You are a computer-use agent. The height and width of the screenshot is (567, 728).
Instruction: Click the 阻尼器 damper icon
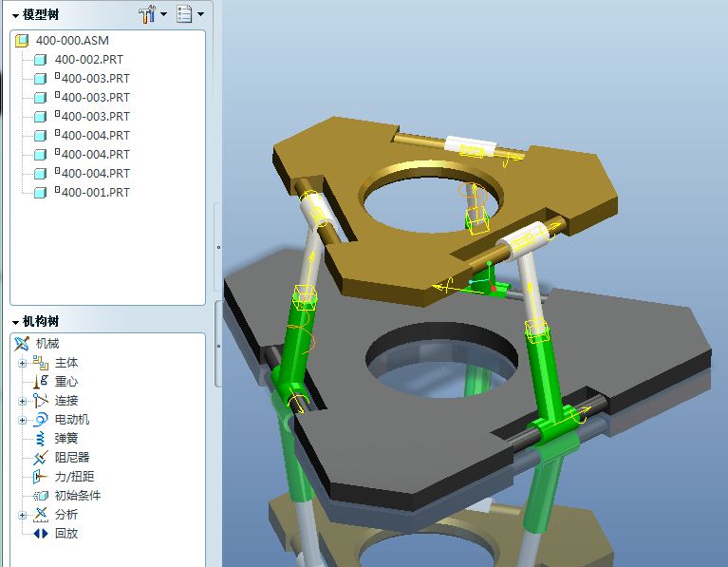(41, 458)
